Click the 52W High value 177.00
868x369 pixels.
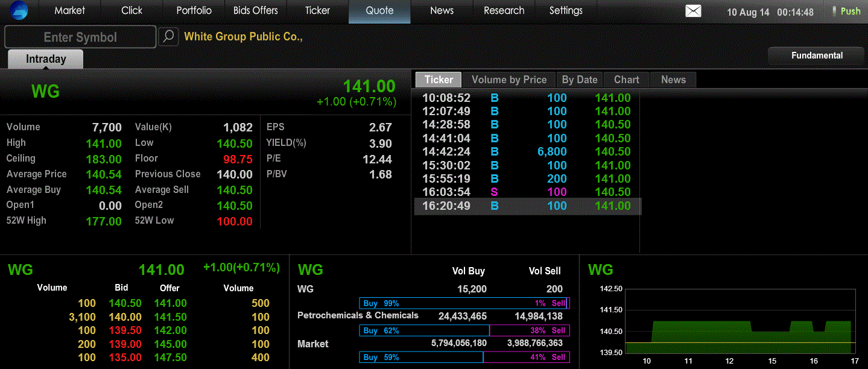coord(104,221)
